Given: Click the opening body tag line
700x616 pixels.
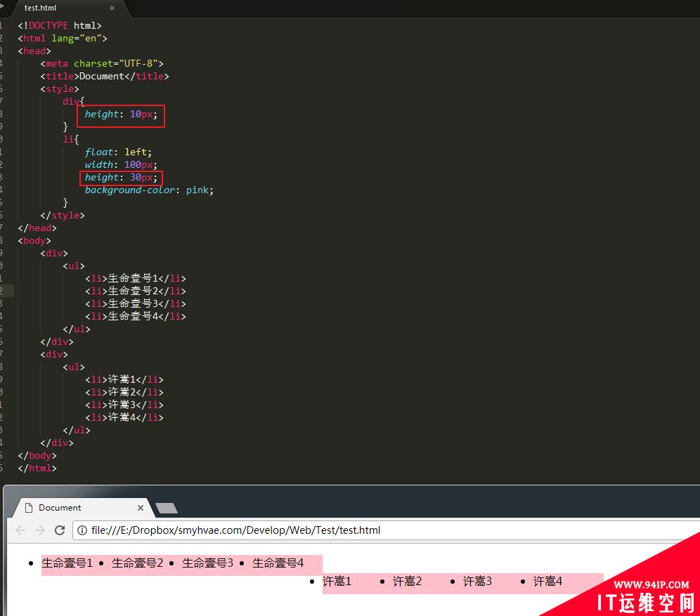Looking at the screenshot, I should click(34, 240).
